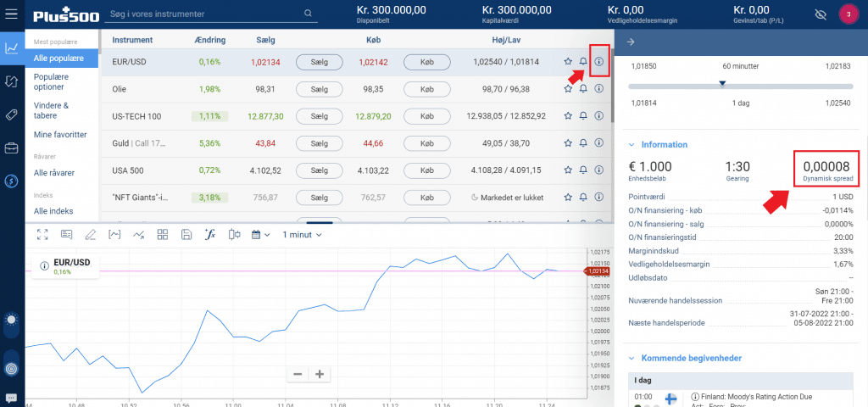The height and width of the screenshot is (407, 868).
Task: Toggle the light theme sun switch
Action: [11, 320]
